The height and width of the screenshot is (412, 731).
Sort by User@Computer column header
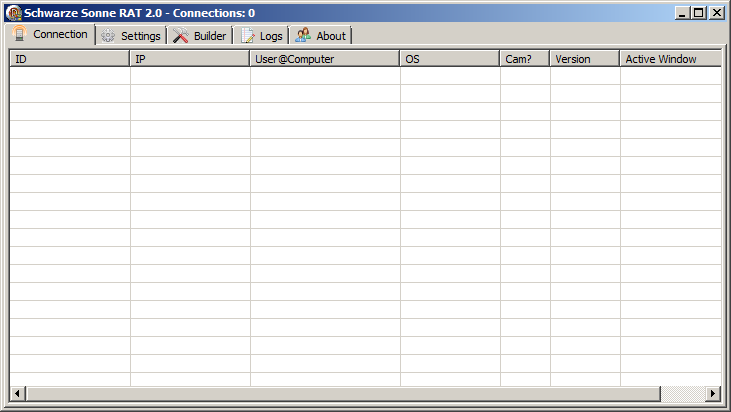click(x=325, y=59)
